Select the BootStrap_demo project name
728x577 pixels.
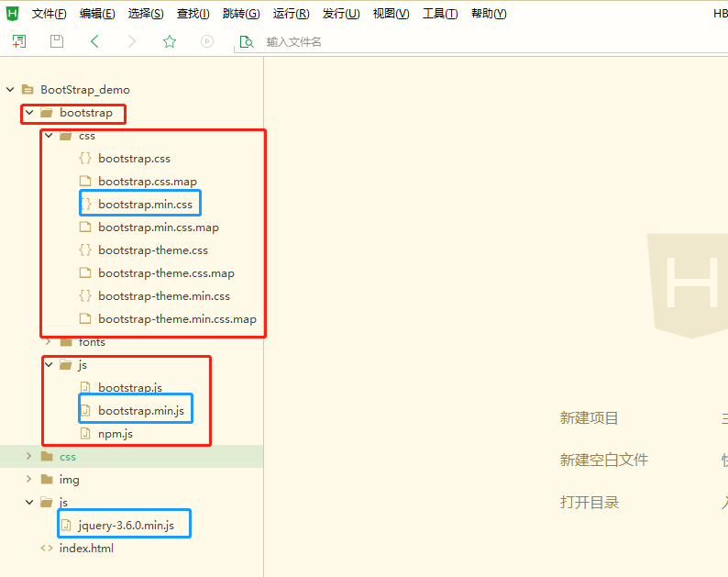(x=85, y=90)
